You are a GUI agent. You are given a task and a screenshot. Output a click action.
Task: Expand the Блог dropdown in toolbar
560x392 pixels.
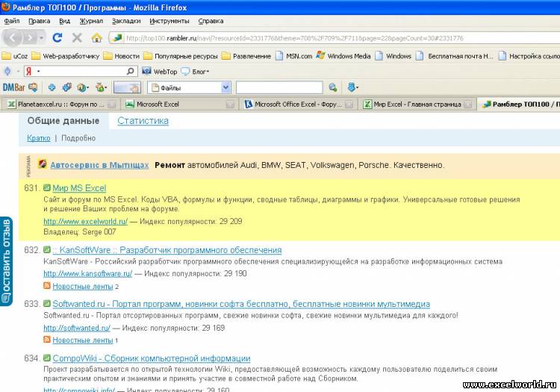(x=195, y=72)
